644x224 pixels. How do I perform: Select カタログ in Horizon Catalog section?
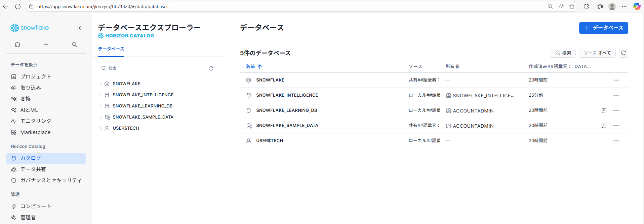pos(46,158)
